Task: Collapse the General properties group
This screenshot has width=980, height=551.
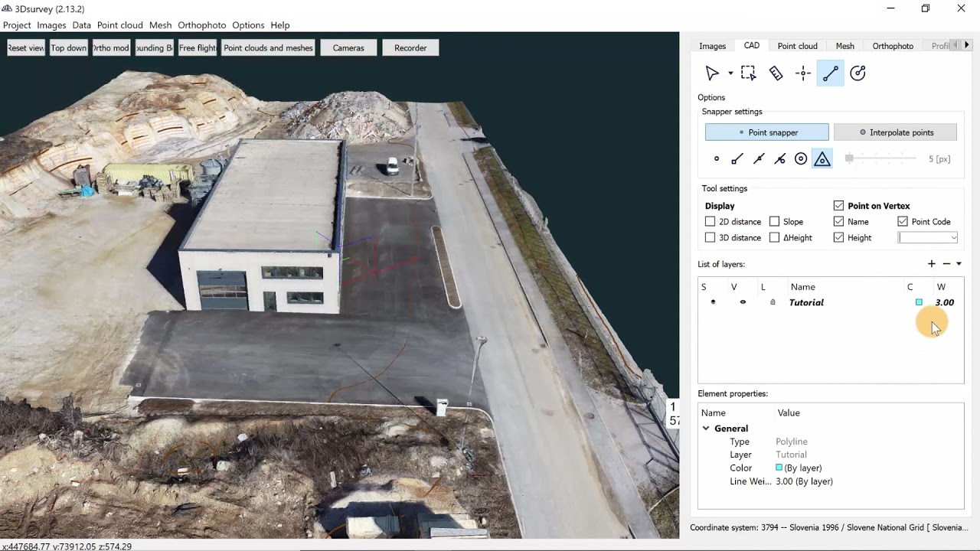Action: click(706, 429)
